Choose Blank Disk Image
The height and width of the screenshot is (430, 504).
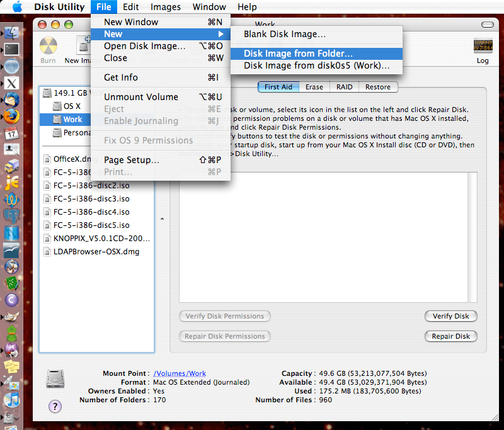pos(317,34)
